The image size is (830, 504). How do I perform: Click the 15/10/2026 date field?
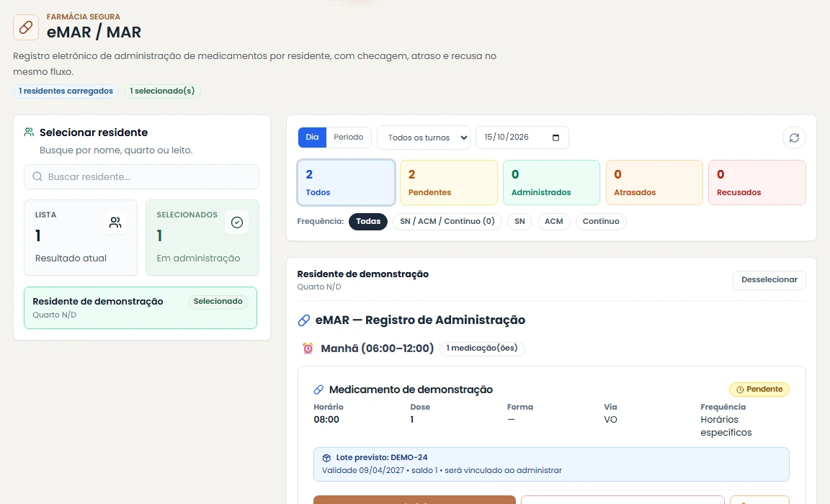coord(522,138)
